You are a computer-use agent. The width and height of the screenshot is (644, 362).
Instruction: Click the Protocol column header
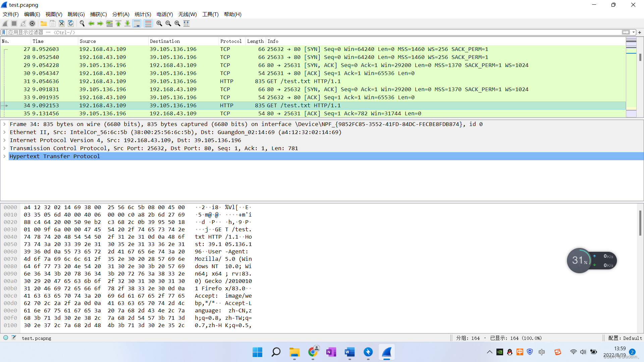click(231, 41)
